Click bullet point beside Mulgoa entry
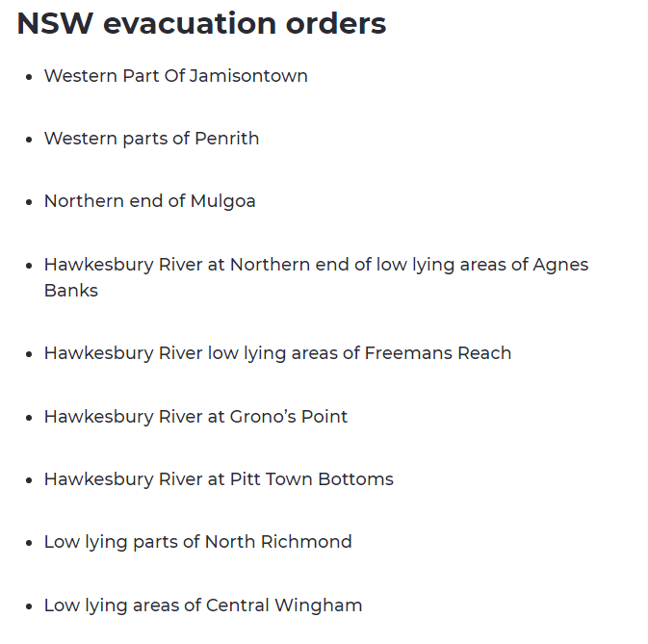This screenshot has width=648, height=644. click(29, 202)
